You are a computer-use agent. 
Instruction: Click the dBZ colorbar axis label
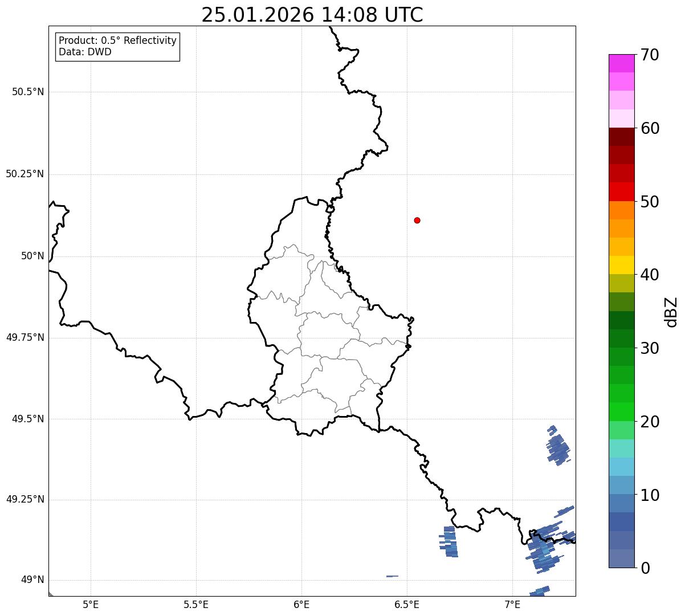[671, 312]
